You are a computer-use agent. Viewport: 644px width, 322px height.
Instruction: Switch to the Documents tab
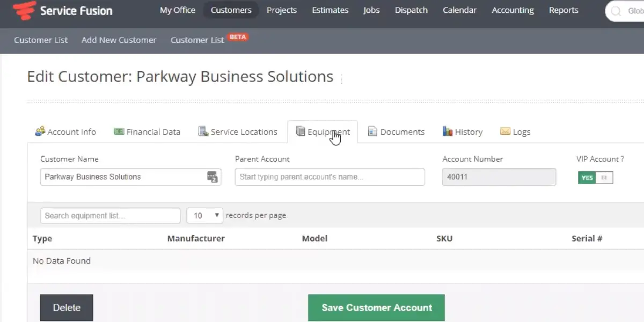396,131
